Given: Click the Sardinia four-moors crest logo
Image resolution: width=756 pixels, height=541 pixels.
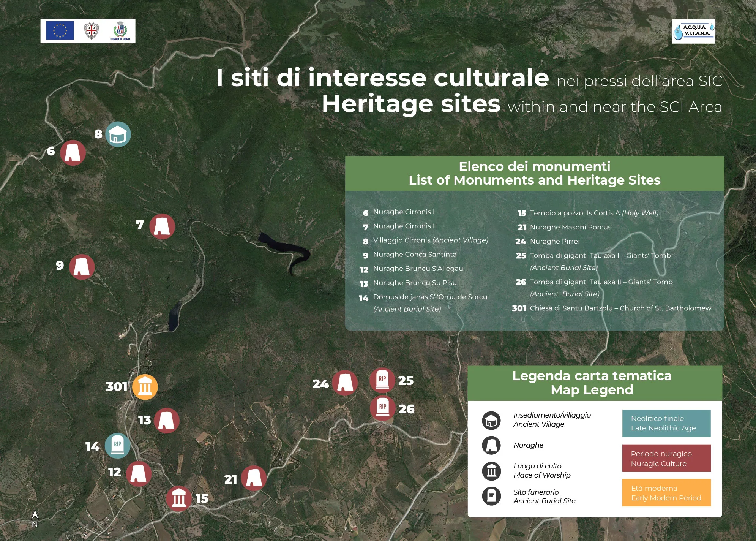Looking at the screenshot, I should click(x=92, y=31).
